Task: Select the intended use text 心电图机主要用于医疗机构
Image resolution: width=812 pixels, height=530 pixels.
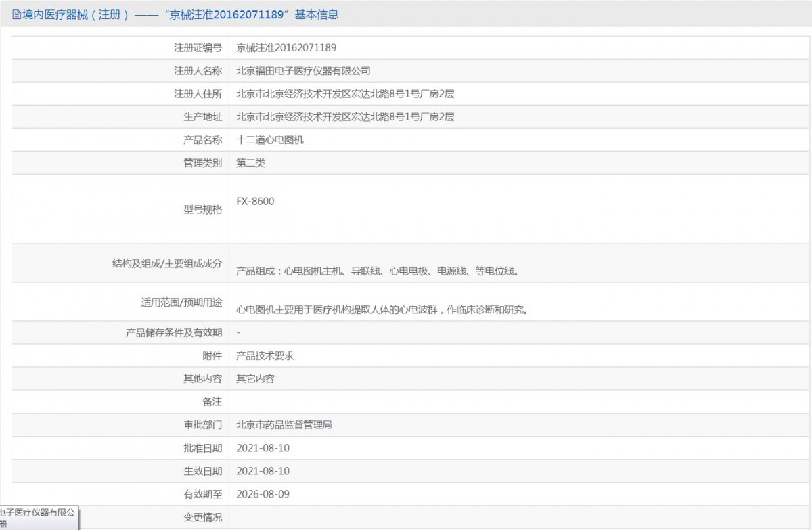Action: click(x=382, y=310)
